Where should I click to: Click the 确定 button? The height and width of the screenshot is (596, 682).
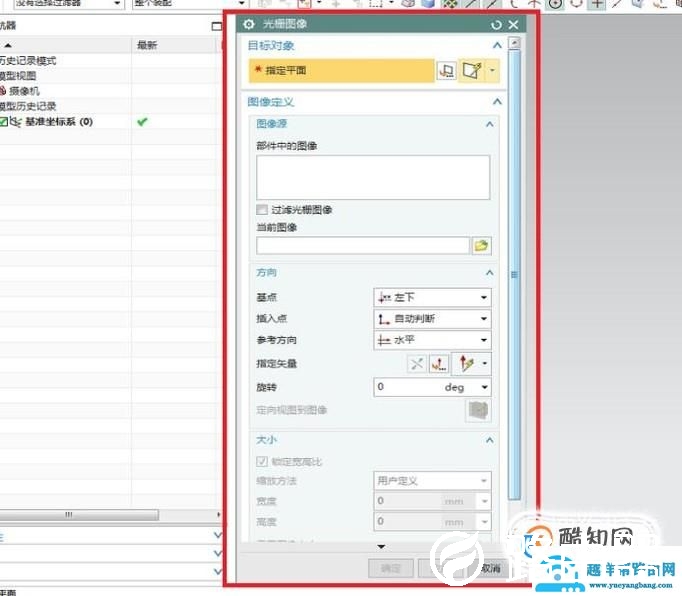[x=391, y=568]
